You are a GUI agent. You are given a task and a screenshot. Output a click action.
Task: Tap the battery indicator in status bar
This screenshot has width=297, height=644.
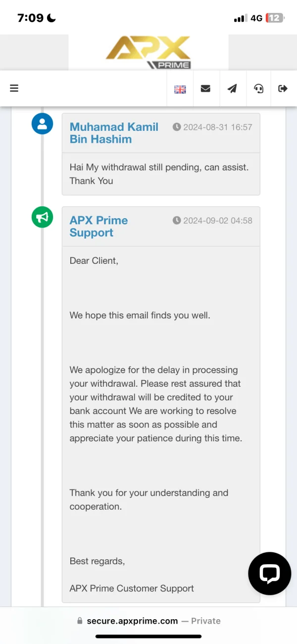click(x=275, y=18)
